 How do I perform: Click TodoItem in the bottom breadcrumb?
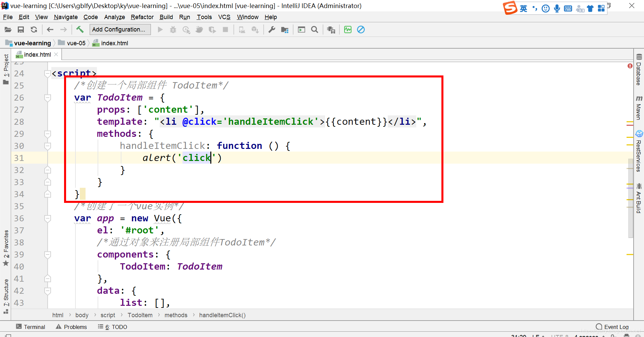(x=140, y=315)
